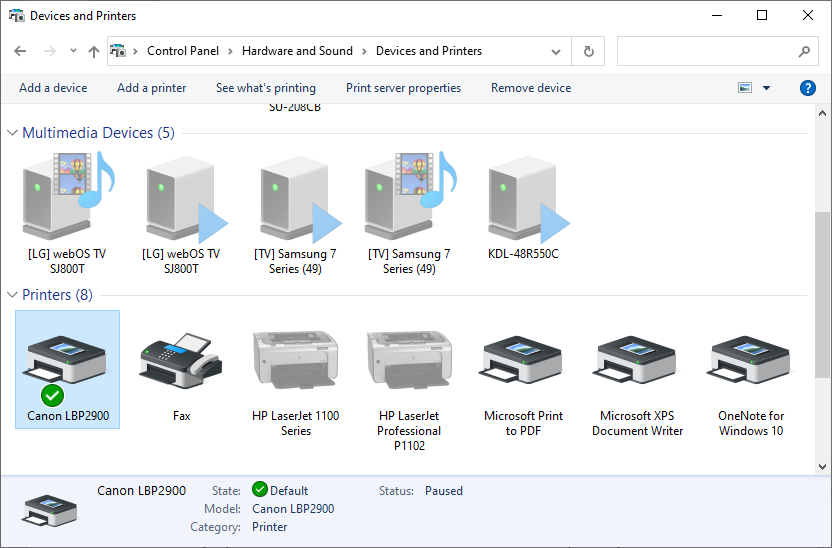Screen dimensions: 832x548
Task: Click the Control Panel icon in address bar
Action: (118, 51)
